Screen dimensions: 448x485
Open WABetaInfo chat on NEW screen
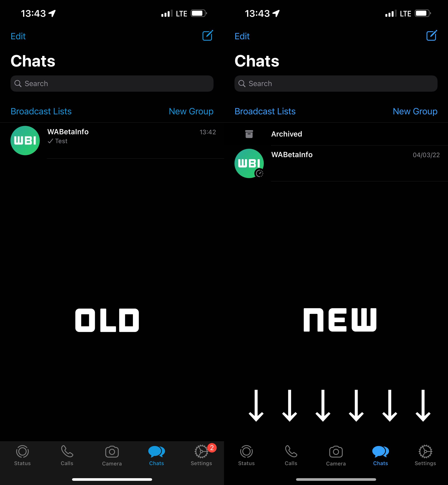click(x=336, y=163)
